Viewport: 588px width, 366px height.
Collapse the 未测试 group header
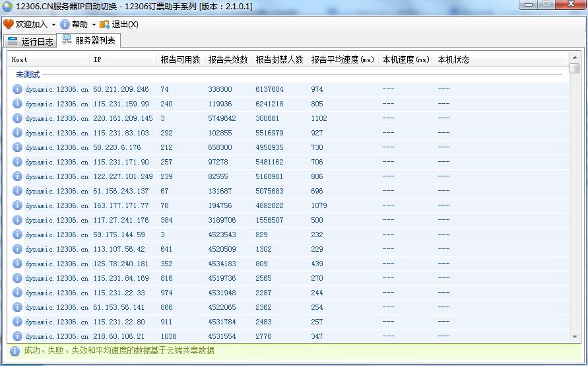pyautogui.click(x=28, y=75)
